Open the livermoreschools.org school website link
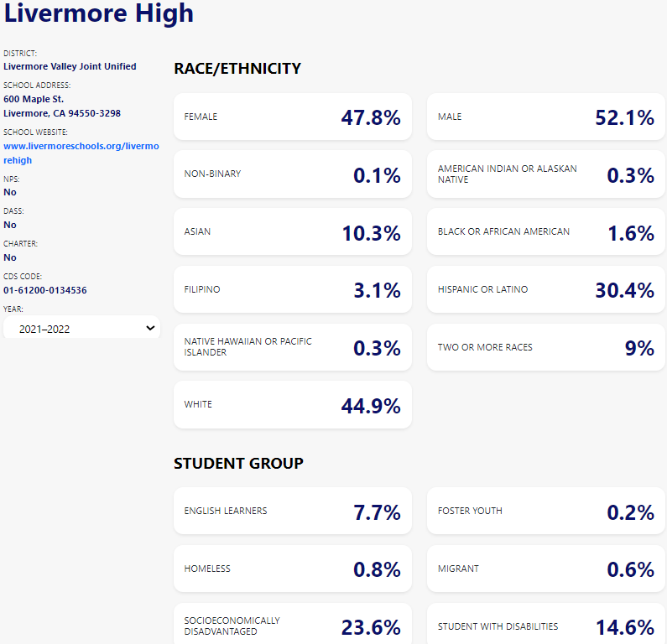 point(81,153)
